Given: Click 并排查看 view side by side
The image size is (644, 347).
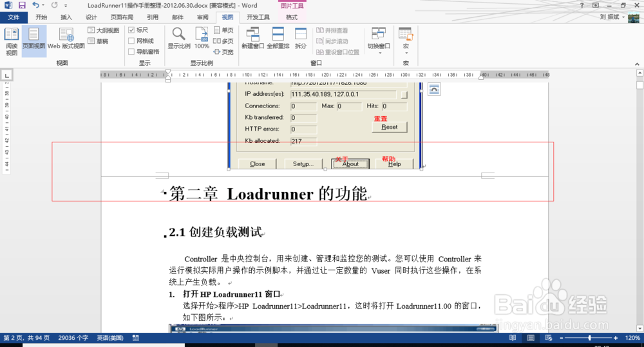Looking at the screenshot, I should point(332,30).
